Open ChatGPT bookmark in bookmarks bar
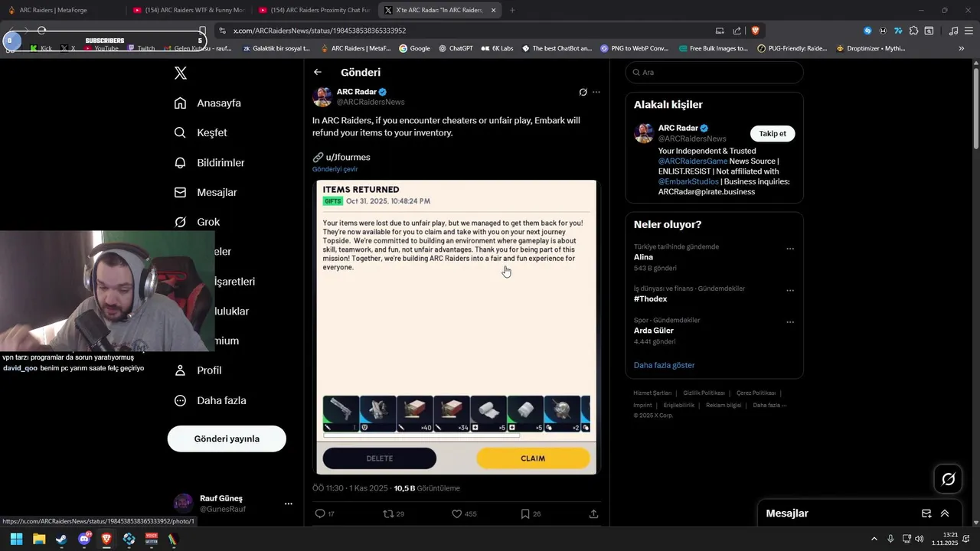This screenshot has height=551, width=980. point(456,48)
